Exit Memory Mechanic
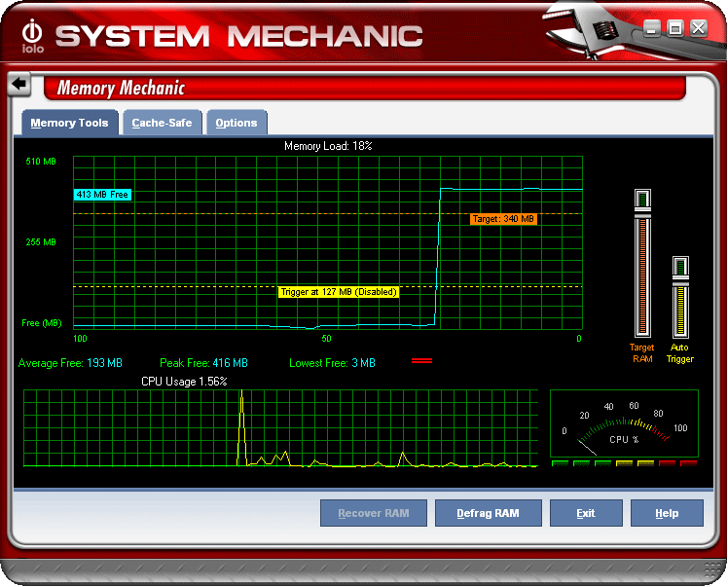Image resolution: width=728 pixels, height=587 pixels. [586, 513]
